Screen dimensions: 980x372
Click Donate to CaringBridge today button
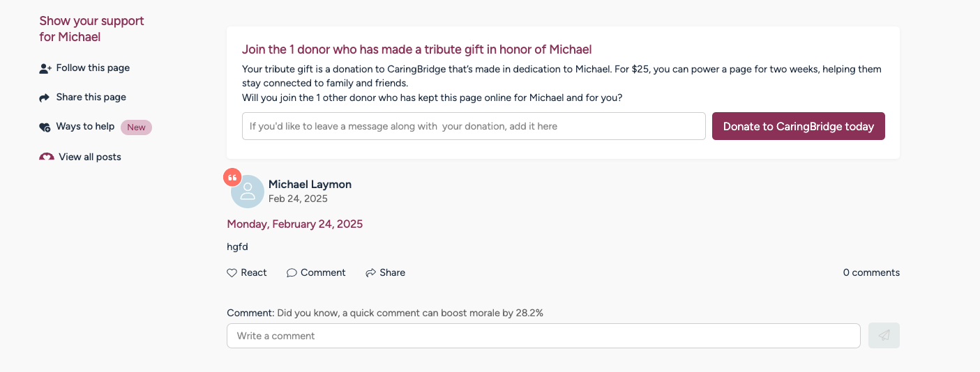click(799, 126)
